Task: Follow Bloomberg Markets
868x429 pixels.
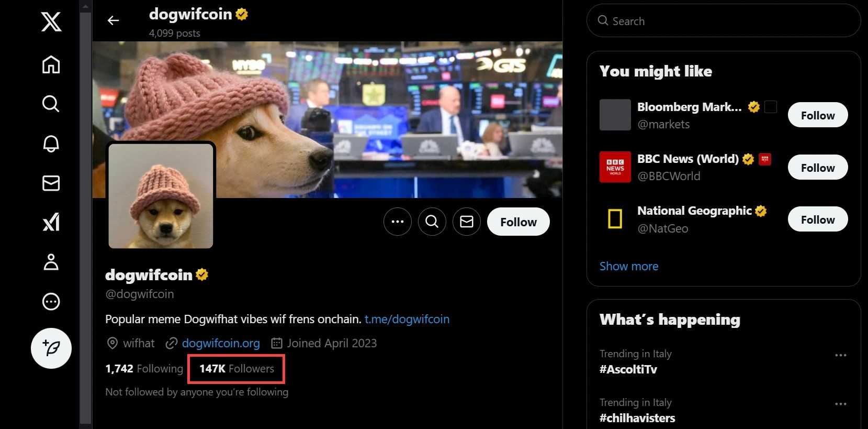Action: point(818,115)
